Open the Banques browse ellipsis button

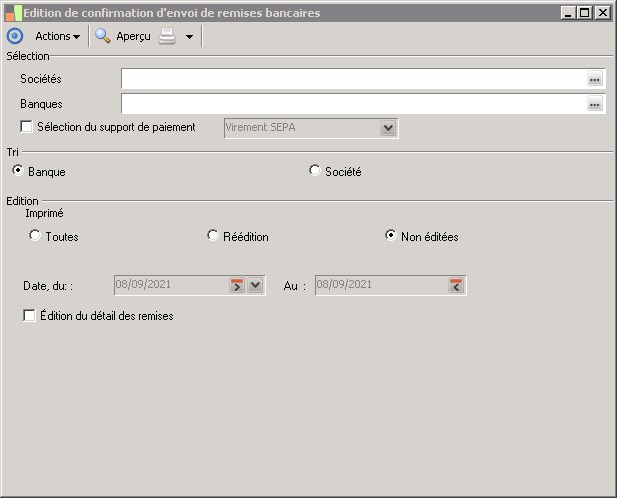[x=595, y=104]
